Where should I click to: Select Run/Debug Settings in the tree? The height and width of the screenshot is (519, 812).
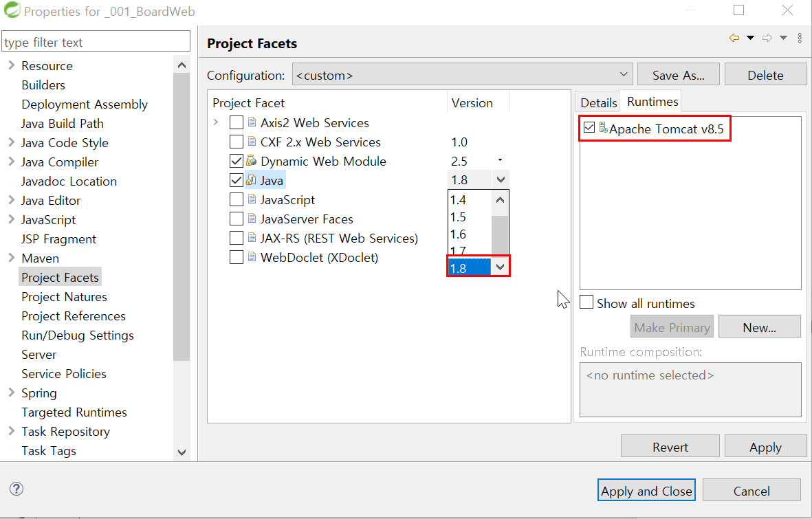coord(78,335)
